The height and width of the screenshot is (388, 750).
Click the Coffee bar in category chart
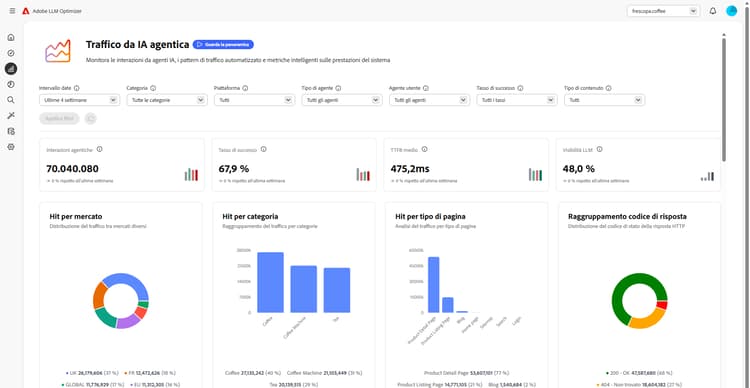click(270, 282)
